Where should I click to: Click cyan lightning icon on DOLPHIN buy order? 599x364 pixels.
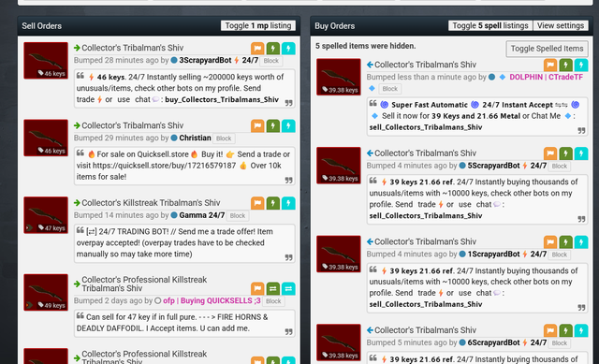(x=581, y=65)
